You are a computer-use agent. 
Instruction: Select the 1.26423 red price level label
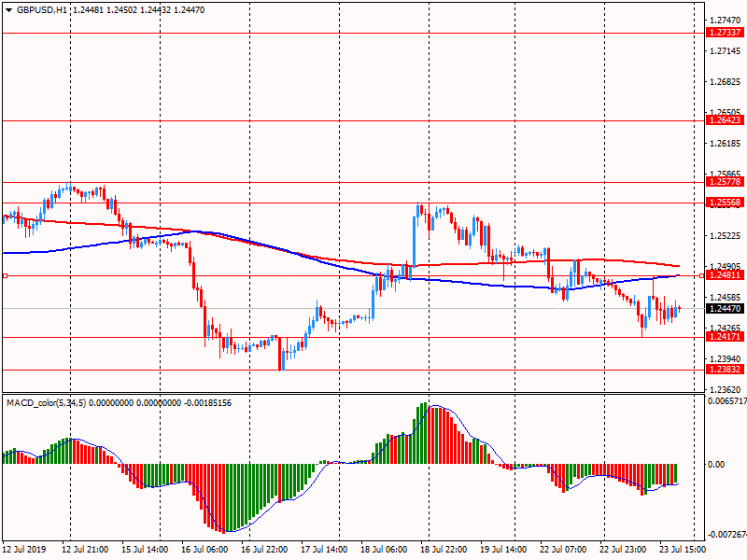pyautogui.click(x=725, y=120)
